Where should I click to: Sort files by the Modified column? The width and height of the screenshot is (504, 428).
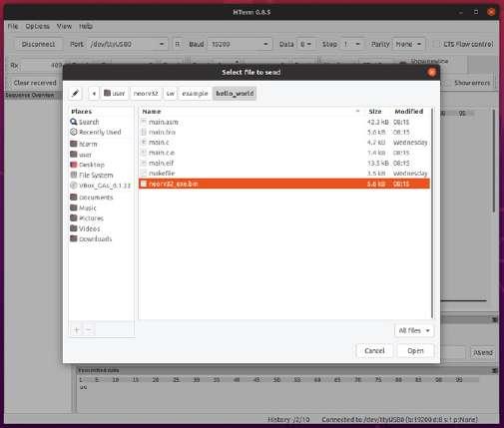pyautogui.click(x=409, y=112)
